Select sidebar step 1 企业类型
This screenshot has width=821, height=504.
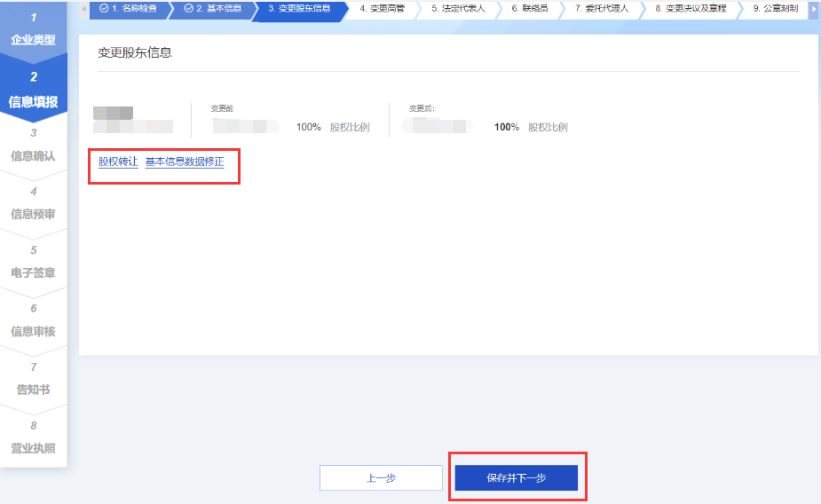point(33,30)
